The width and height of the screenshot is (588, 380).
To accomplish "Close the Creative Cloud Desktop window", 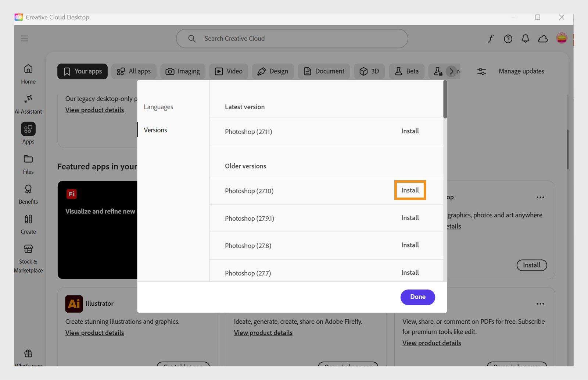I will click(x=562, y=17).
